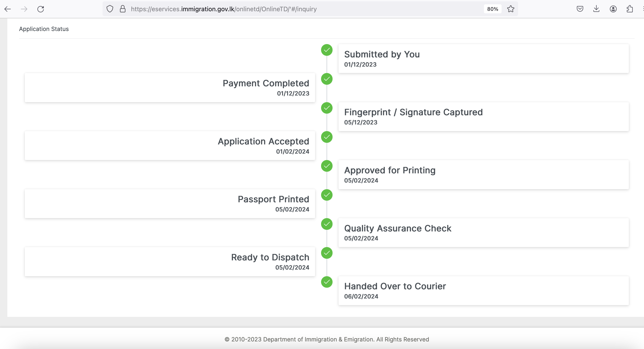644x349 pixels.
Task: Click green check beside Approved for Printing
Action: coord(327,166)
